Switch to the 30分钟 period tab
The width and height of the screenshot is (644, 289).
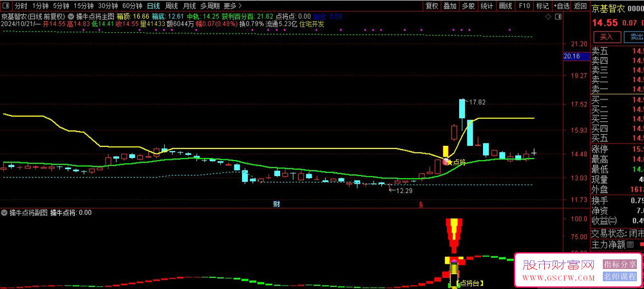click(109, 6)
